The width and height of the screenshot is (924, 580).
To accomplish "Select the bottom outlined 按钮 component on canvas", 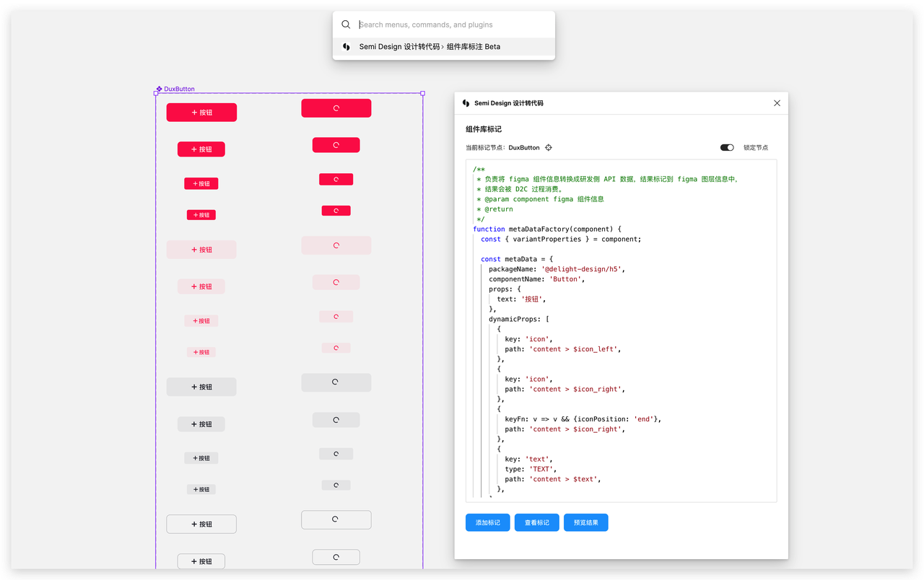I will click(201, 561).
